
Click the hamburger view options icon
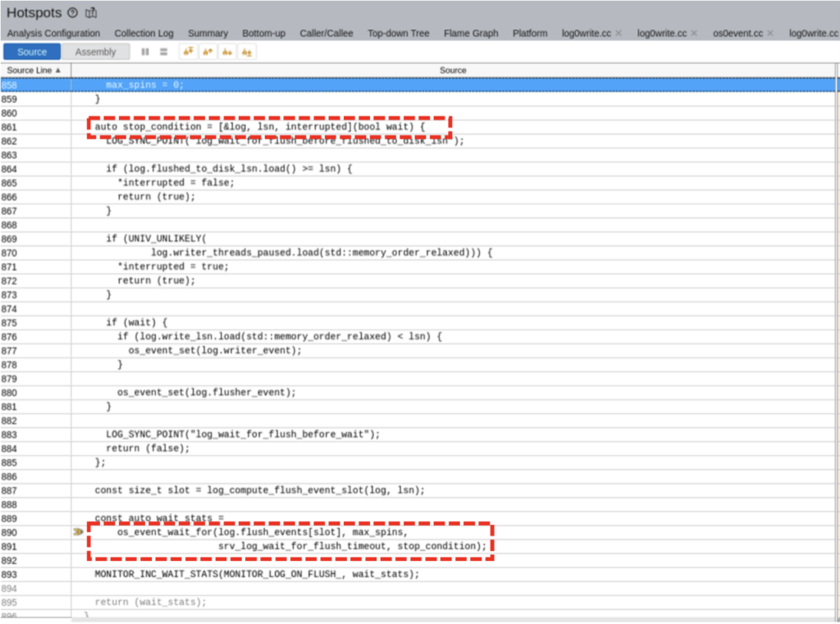point(162,51)
